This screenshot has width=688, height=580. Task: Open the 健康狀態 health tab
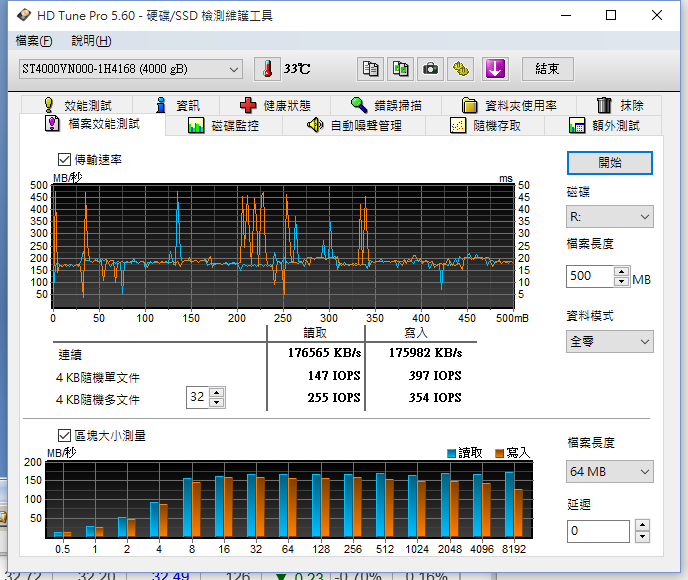pyautogui.click(x=275, y=105)
